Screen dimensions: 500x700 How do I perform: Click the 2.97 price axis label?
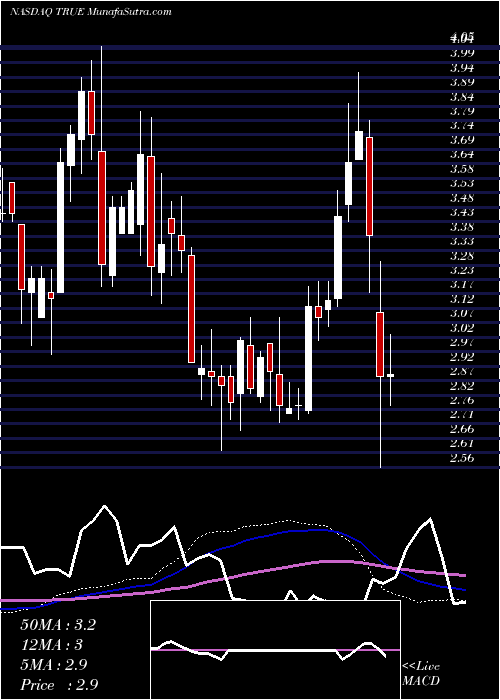click(x=462, y=342)
